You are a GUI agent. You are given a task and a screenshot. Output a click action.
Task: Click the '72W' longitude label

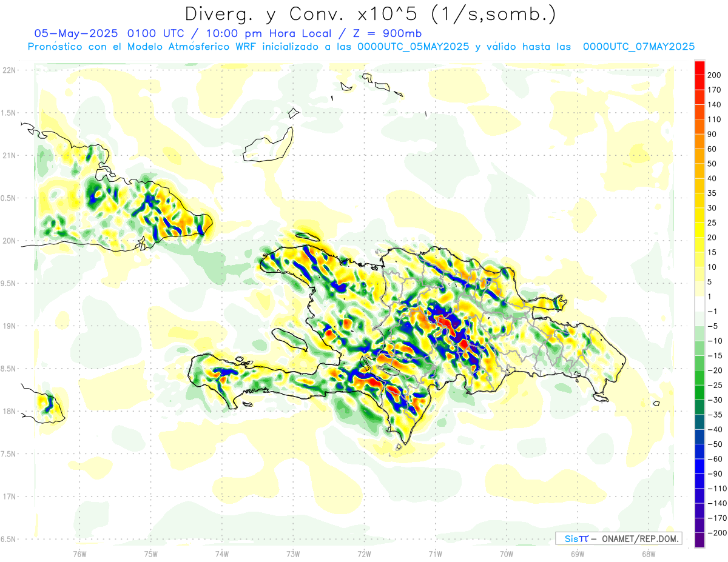364,554
